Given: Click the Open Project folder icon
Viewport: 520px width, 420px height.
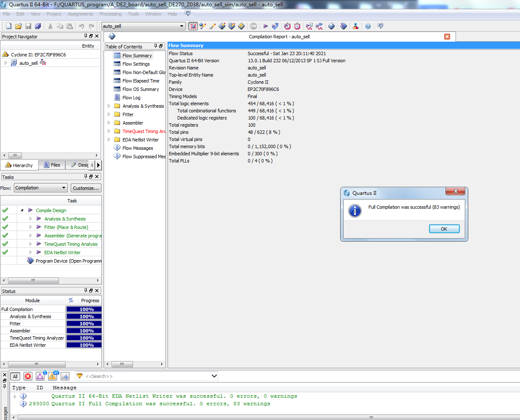Looking at the screenshot, I should 19,26.
